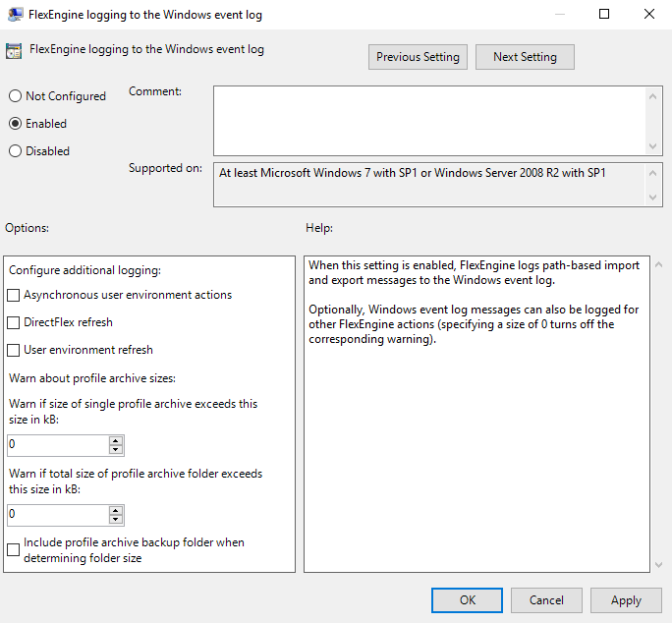Decrease total profile archive folder size spinner
Screen dimensions: 672x623
tap(116, 519)
